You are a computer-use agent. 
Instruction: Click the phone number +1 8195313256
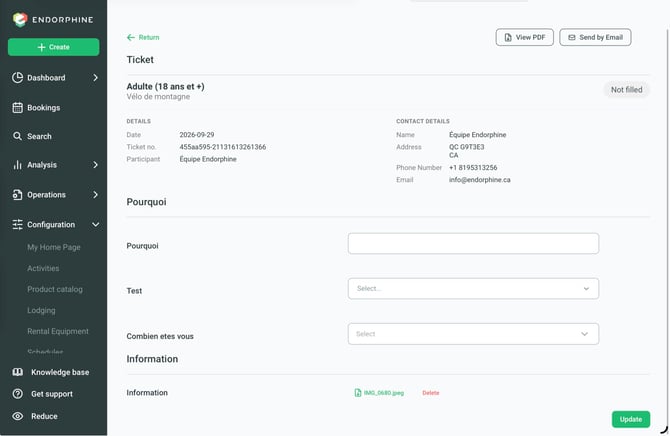point(473,168)
